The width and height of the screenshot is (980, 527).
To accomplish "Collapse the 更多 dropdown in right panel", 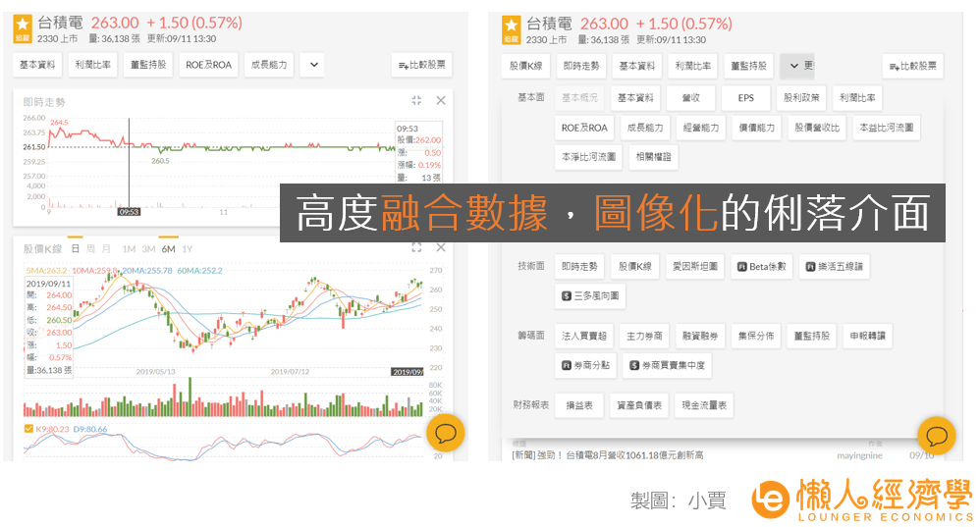I will [x=797, y=66].
